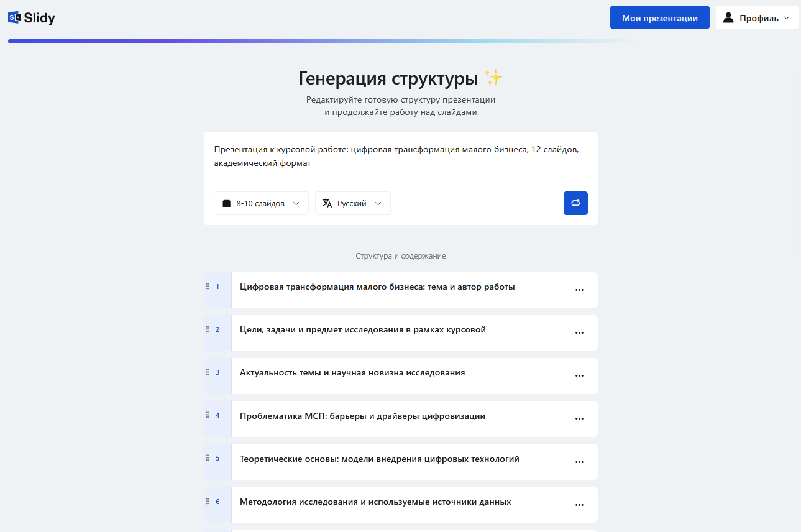Screen dimensions: 801x532
Task: Expand the 'Профиль' dropdown
Action: point(757,17)
